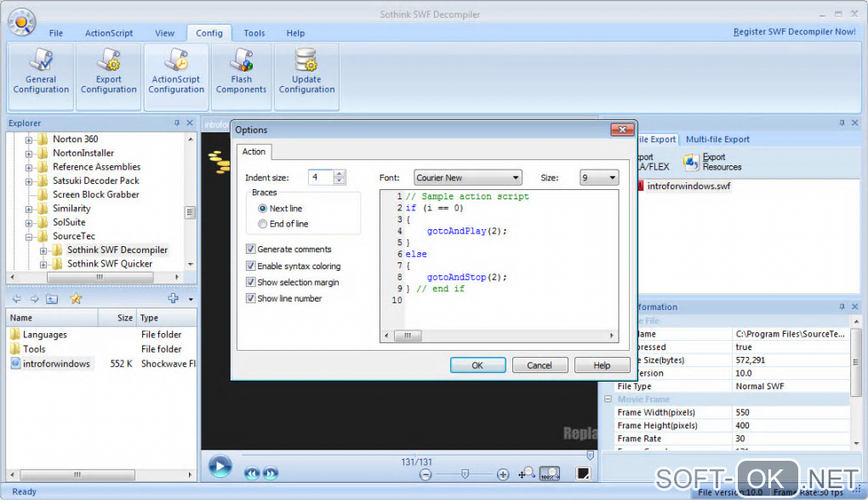Expand the Similarity folder node

(x=29, y=209)
